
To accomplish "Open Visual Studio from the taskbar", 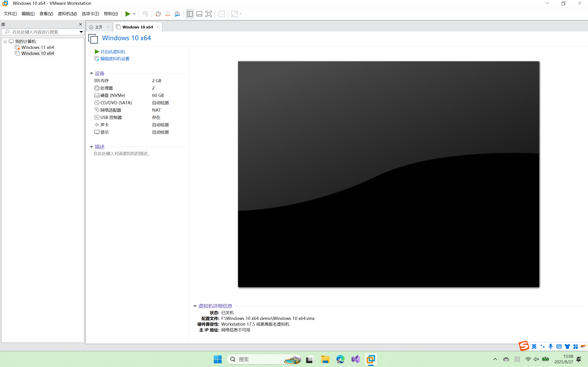I will 355,359.
